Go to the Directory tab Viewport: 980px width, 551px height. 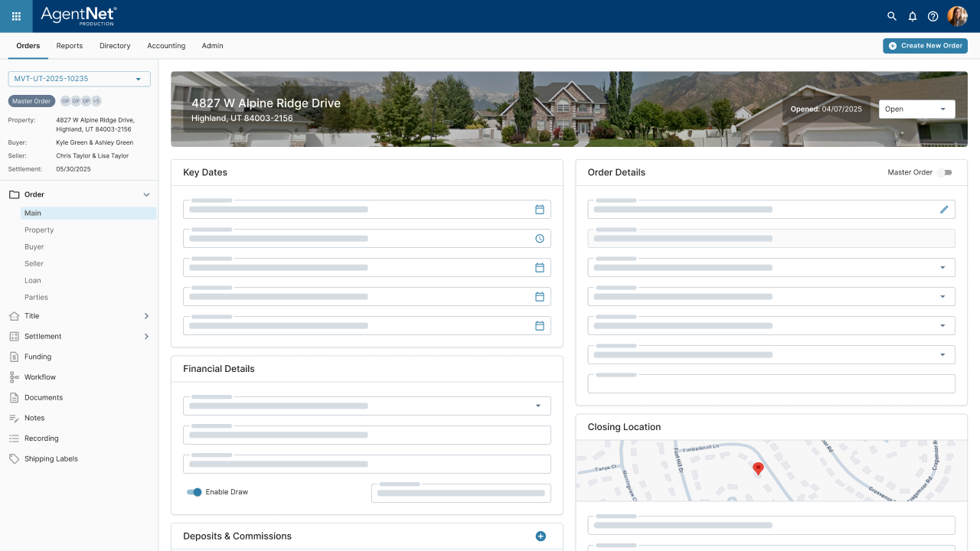pyautogui.click(x=115, y=46)
